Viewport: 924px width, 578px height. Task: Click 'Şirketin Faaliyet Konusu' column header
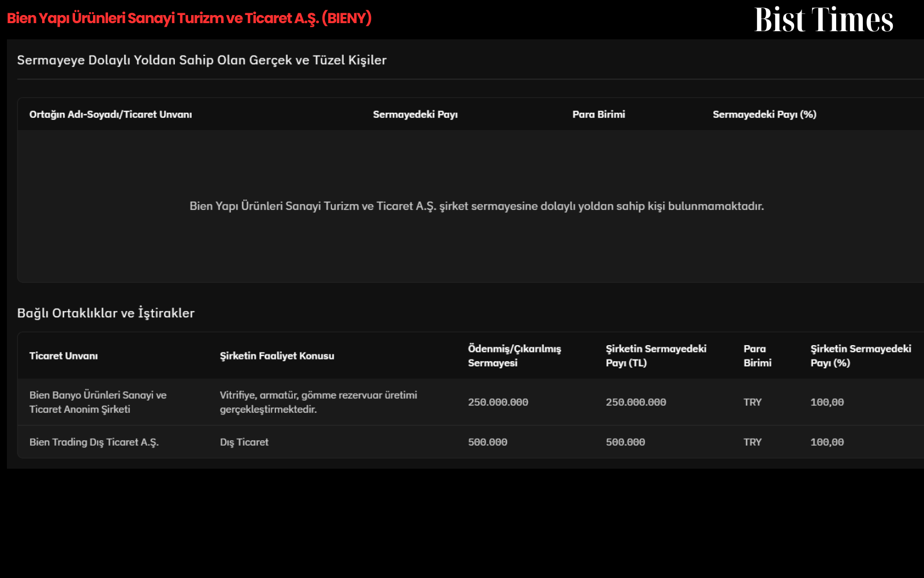tap(277, 356)
